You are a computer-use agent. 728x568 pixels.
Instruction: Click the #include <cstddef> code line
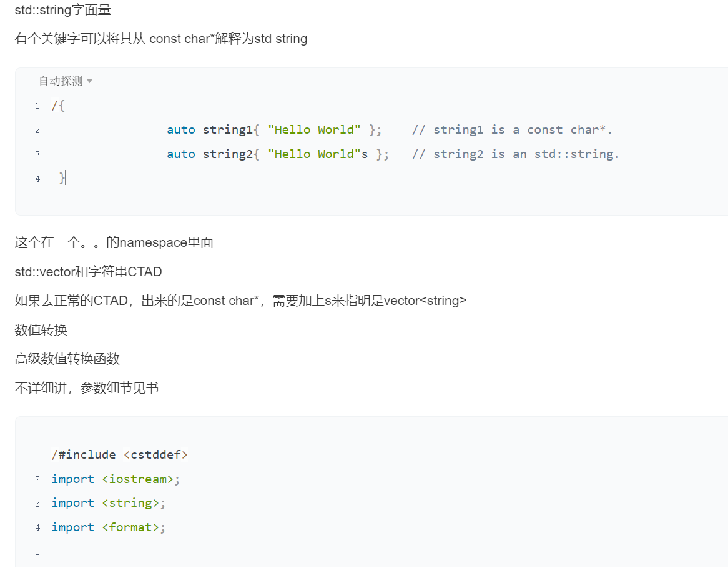point(120,455)
